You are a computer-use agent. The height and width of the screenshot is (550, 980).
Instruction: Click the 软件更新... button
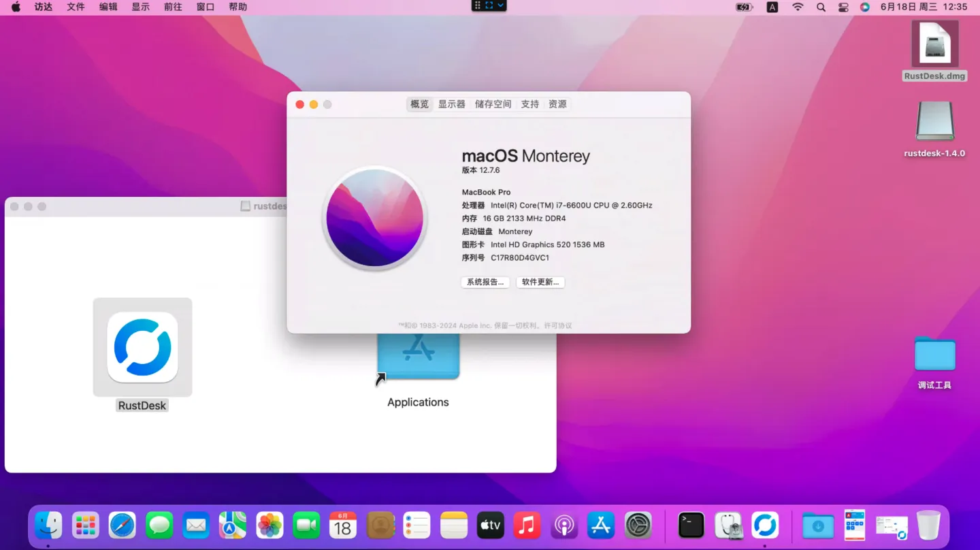point(540,282)
